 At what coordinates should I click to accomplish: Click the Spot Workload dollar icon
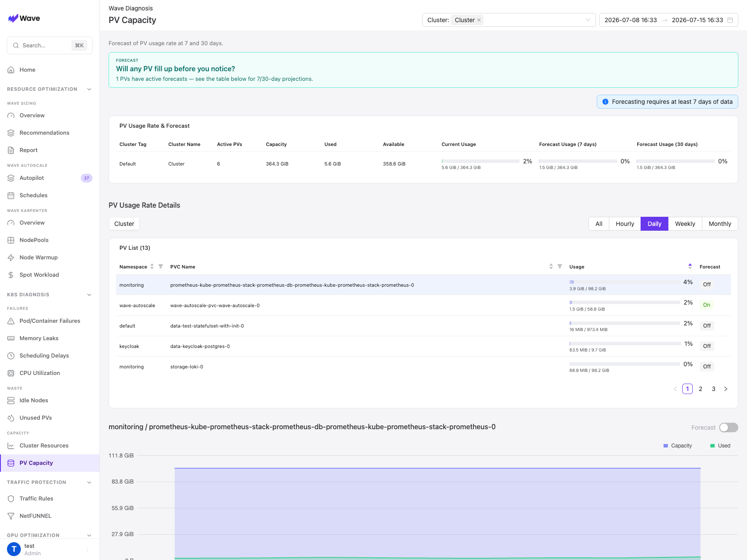click(x=11, y=275)
